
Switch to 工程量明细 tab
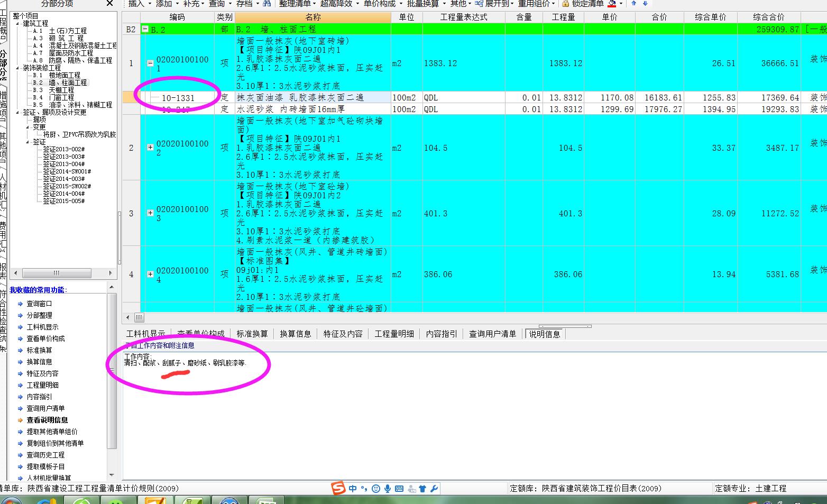click(x=394, y=334)
